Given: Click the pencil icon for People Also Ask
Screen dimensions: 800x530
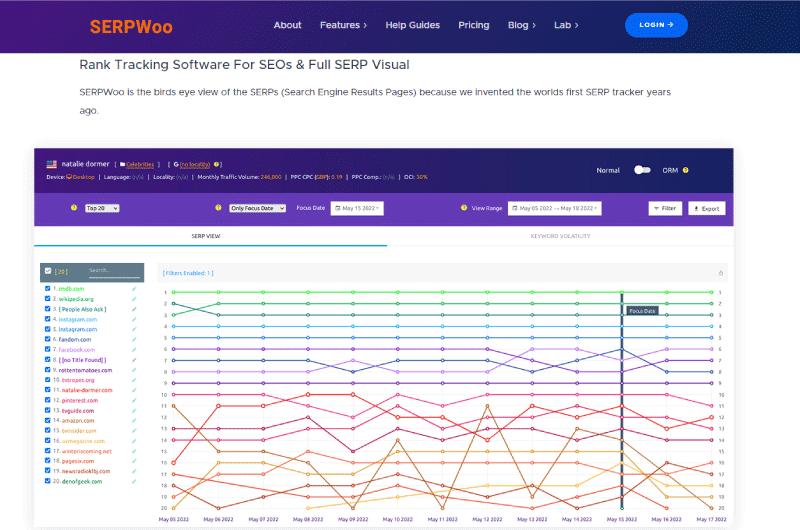Looking at the screenshot, I should (x=134, y=309).
